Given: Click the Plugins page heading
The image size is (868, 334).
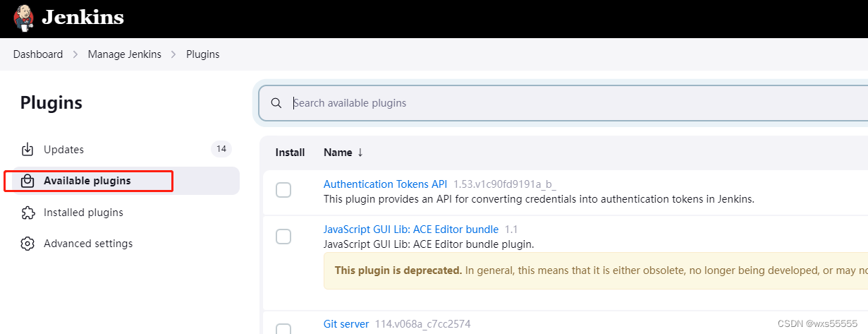Looking at the screenshot, I should tap(51, 103).
